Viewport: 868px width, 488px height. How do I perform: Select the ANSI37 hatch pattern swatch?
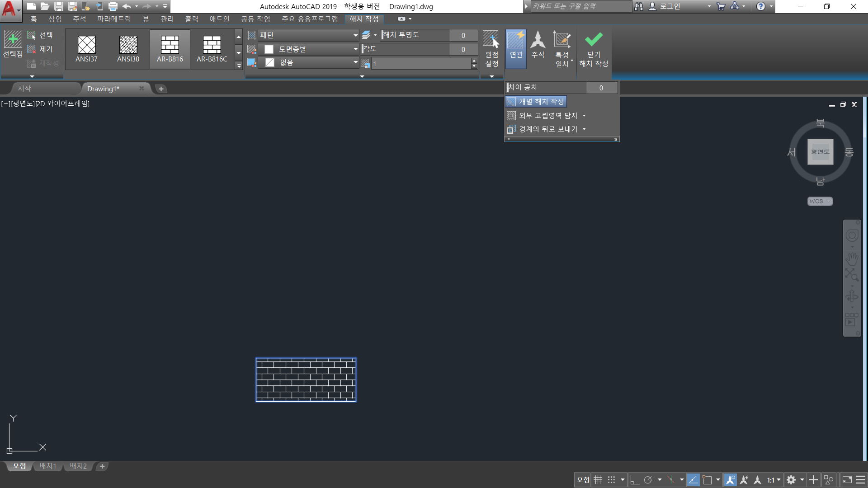(86, 45)
